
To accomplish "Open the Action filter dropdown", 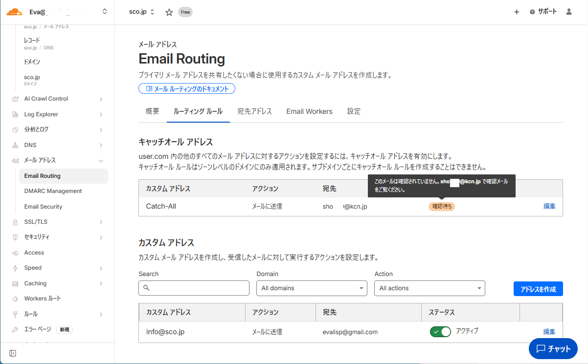I will (x=430, y=288).
